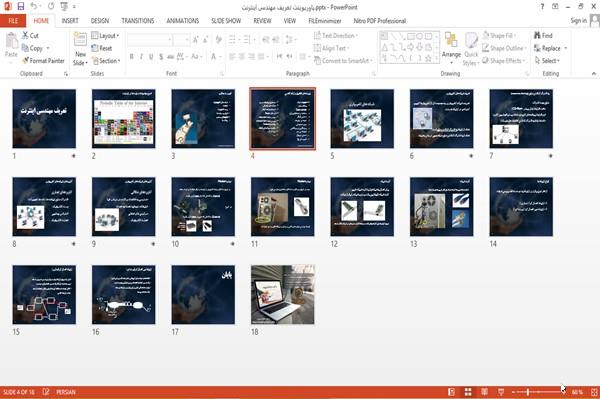The height and width of the screenshot is (399, 600).
Task: Open spell check icon in status bar
Action: click(x=46, y=392)
